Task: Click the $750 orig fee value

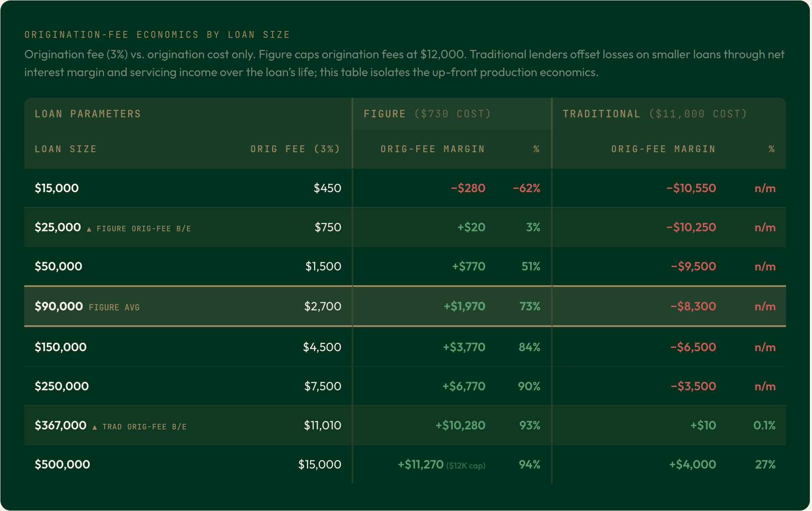Action: click(x=328, y=227)
